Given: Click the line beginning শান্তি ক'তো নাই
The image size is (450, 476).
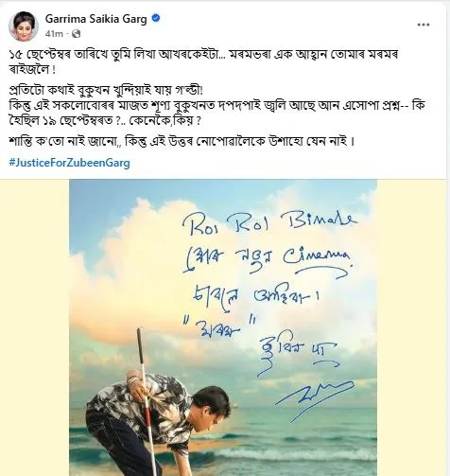Looking at the screenshot, I should [x=182, y=142].
